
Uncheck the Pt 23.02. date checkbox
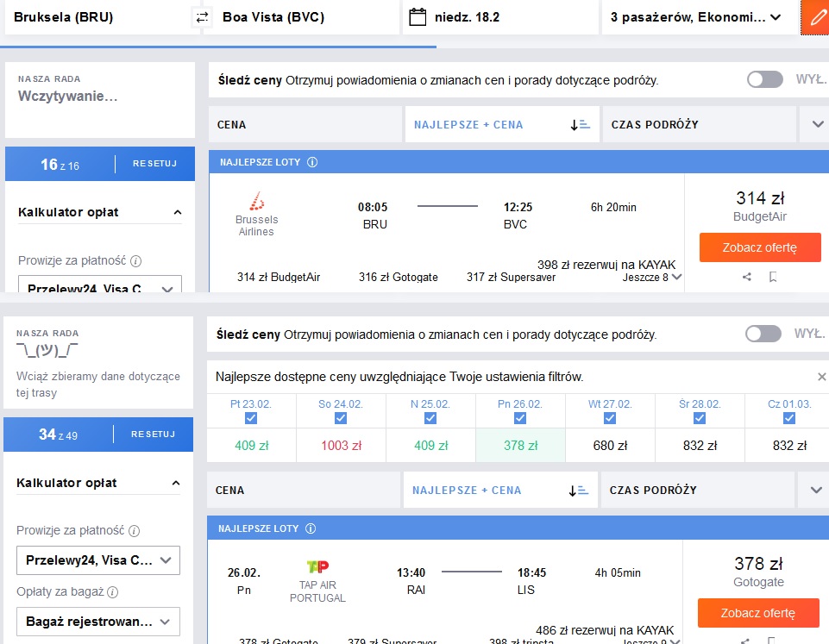click(251, 418)
